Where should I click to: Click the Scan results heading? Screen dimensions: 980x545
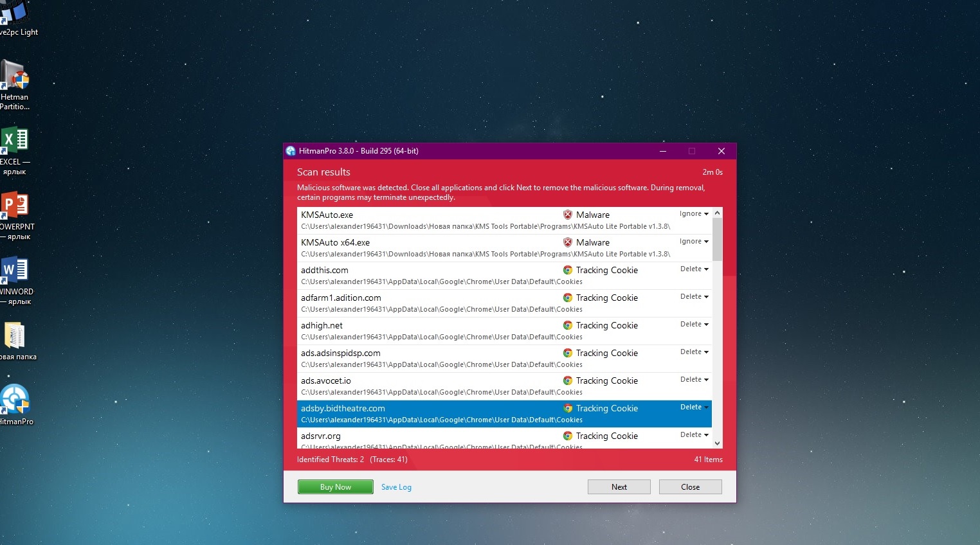click(x=323, y=172)
